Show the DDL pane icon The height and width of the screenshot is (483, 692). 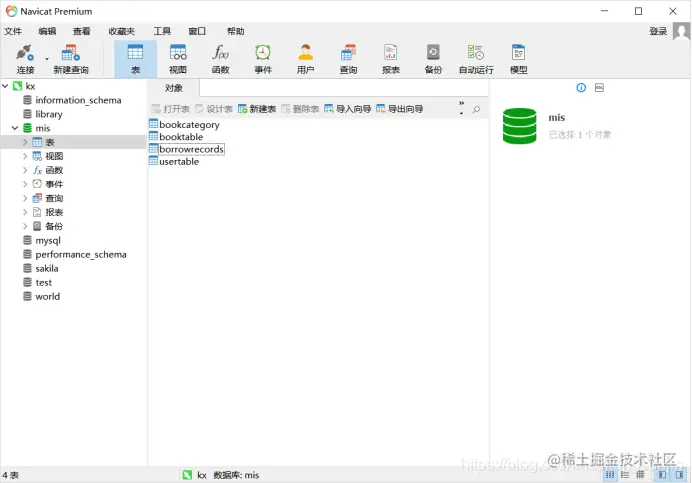pos(599,88)
